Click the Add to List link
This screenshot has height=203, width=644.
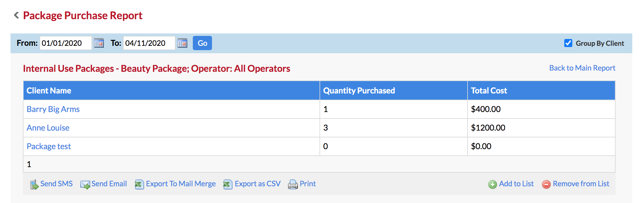coord(516,184)
